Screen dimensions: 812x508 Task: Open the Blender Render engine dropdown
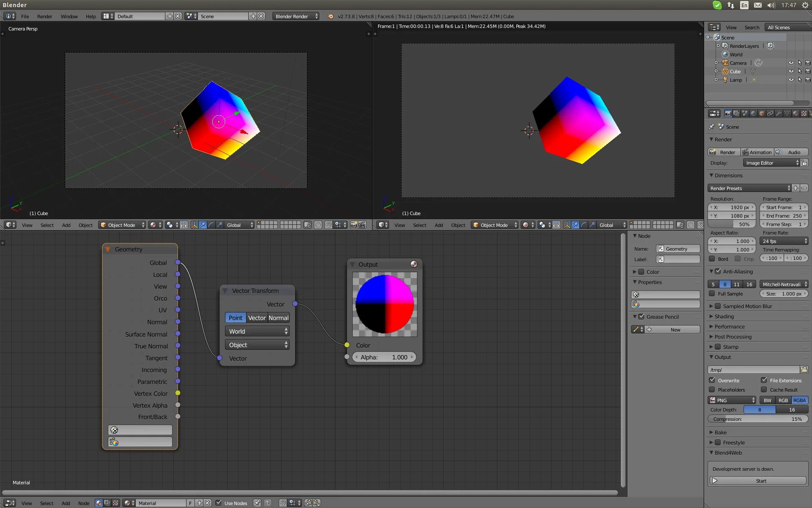[x=296, y=16]
